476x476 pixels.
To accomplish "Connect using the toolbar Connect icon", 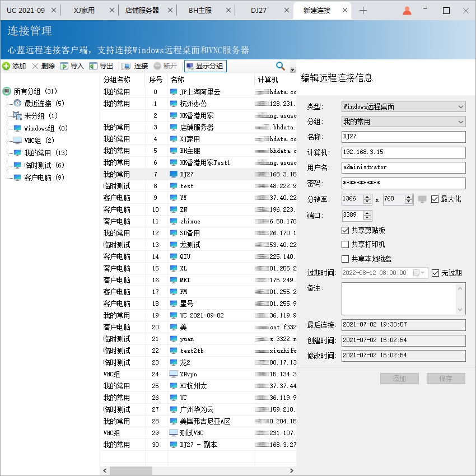I will click(126, 66).
